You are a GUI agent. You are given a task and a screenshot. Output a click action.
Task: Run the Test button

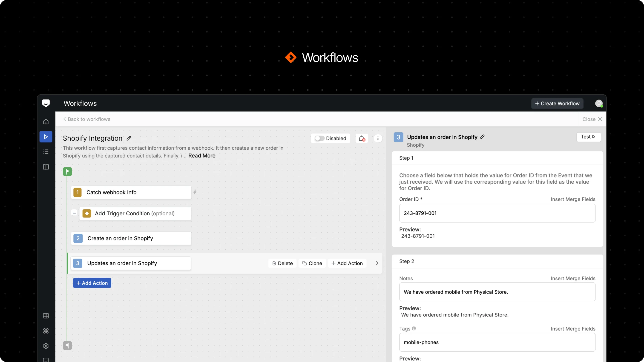tap(589, 137)
